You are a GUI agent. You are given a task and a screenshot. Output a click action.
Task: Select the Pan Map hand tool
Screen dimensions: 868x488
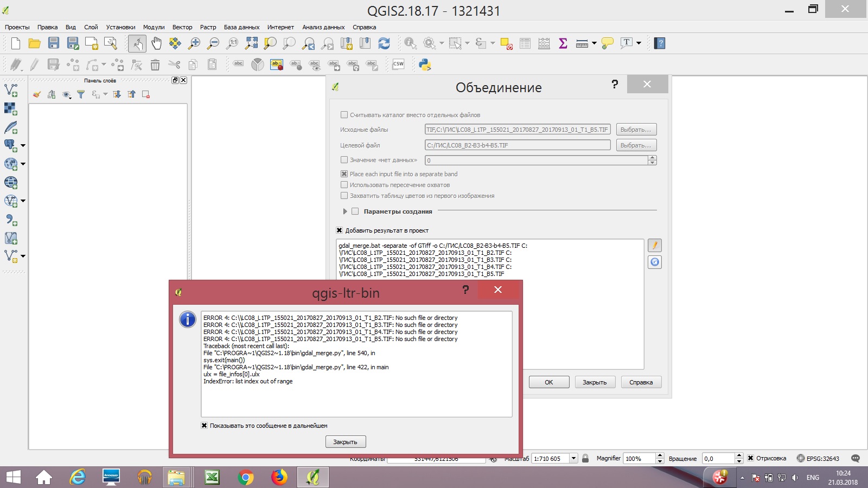point(156,43)
